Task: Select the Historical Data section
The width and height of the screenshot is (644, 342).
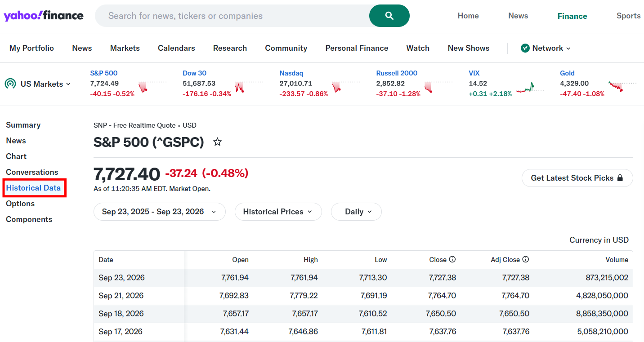Action: tap(33, 188)
